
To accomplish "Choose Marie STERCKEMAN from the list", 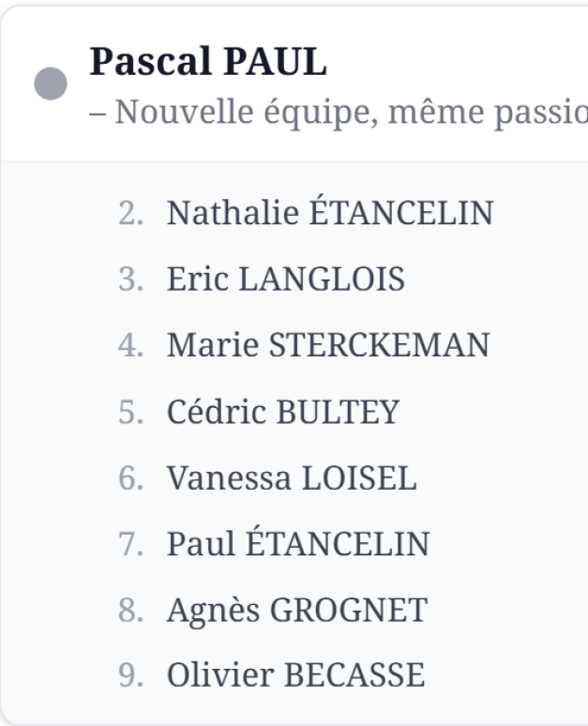I will pos(328,345).
